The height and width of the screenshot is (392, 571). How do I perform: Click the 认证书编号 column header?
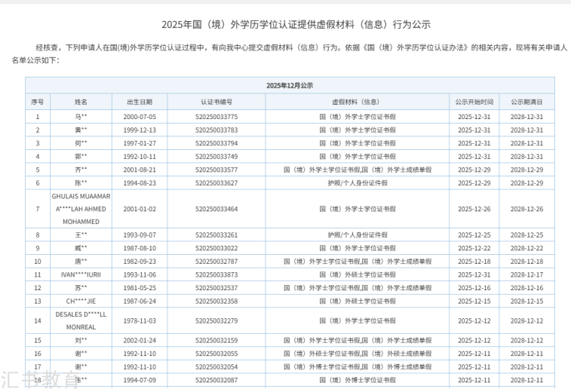[x=216, y=102]
